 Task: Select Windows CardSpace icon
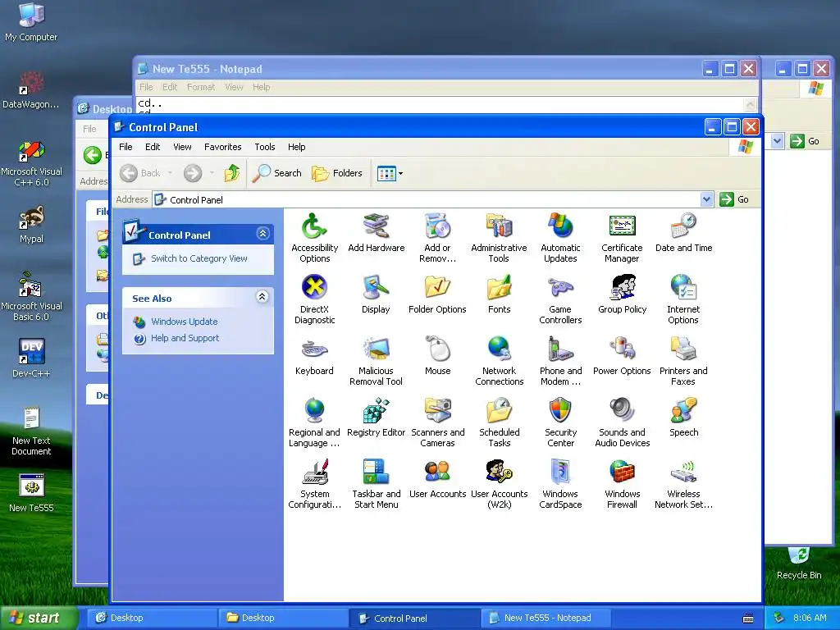[560, 484]
